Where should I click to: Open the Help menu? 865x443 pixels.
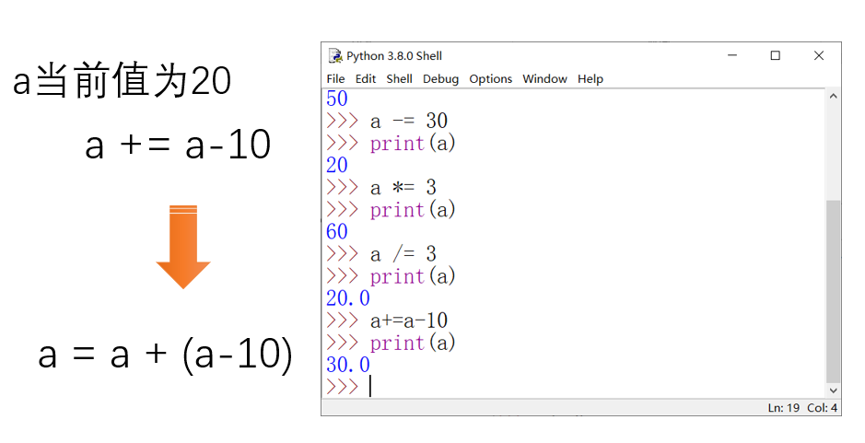[x=590, y=79]
